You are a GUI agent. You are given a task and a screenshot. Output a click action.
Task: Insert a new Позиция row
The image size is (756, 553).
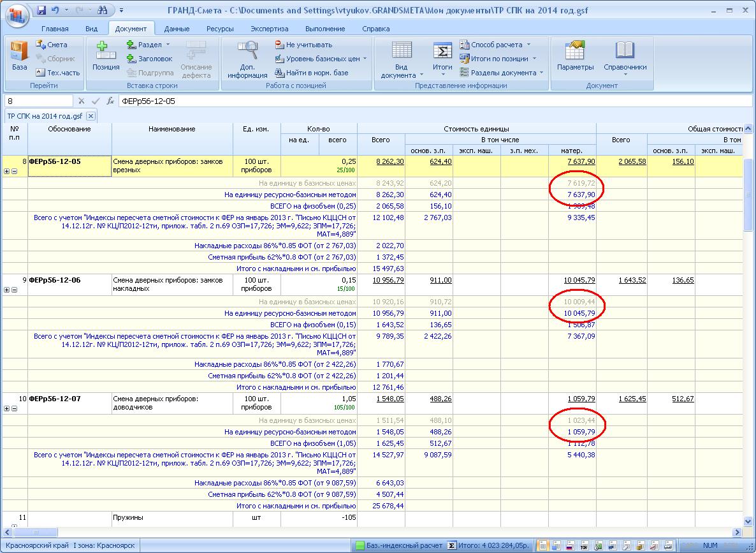pos(105,55)
